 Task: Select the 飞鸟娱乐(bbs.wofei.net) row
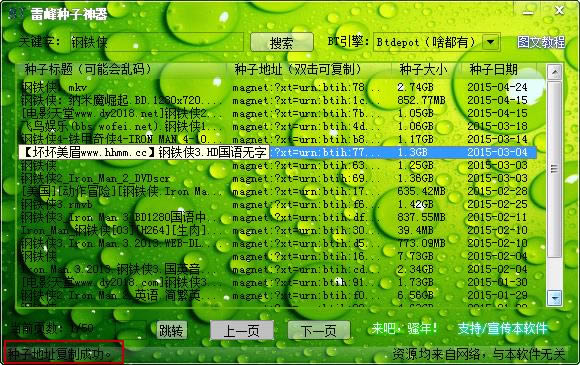(x=276, y=126)
